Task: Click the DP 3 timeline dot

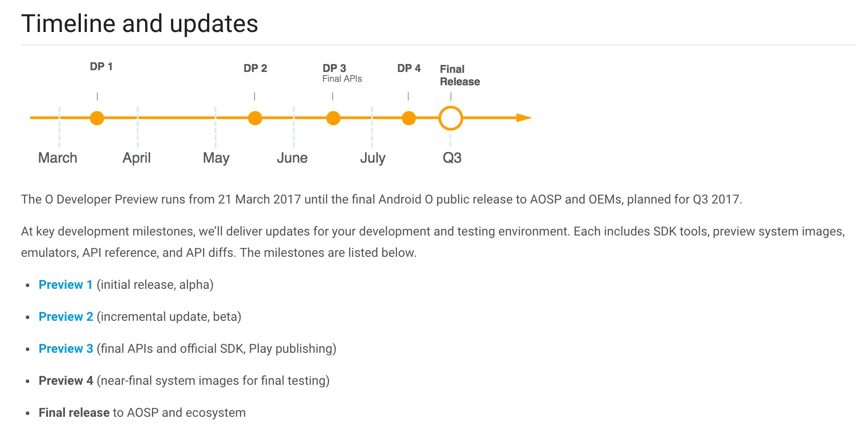Action: (333, 118)
